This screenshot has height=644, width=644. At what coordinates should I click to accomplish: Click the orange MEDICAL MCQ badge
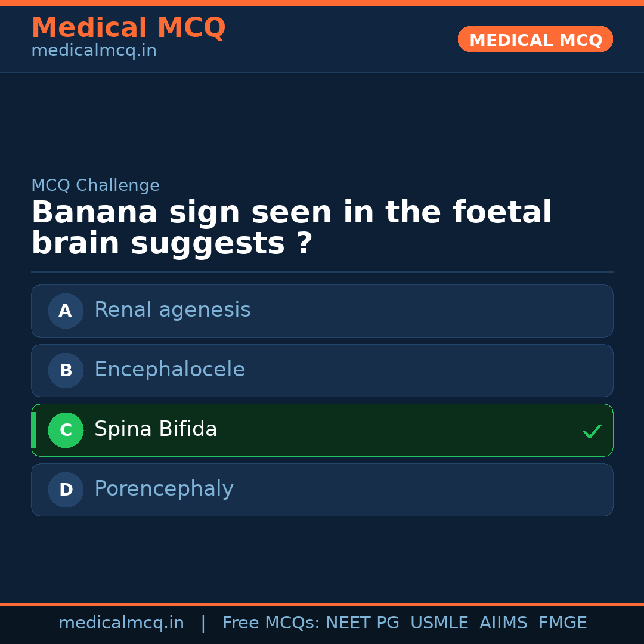click(535, 39)
